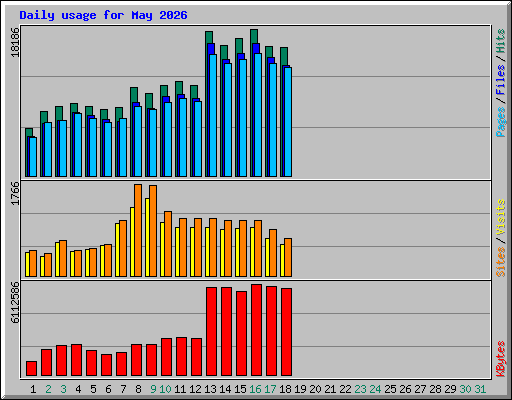The image size is (512, 400).
Task: Select day 31 on the x-axis
Action: (480, 389)
